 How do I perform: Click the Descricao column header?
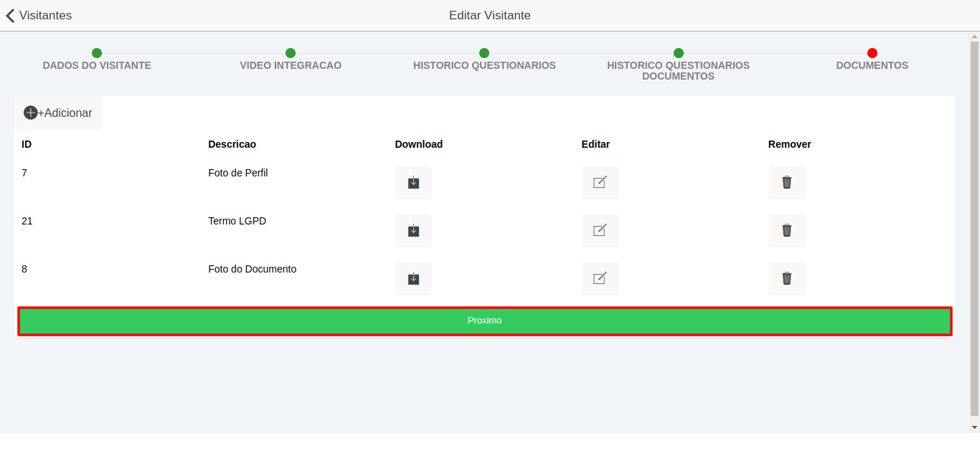232,144
